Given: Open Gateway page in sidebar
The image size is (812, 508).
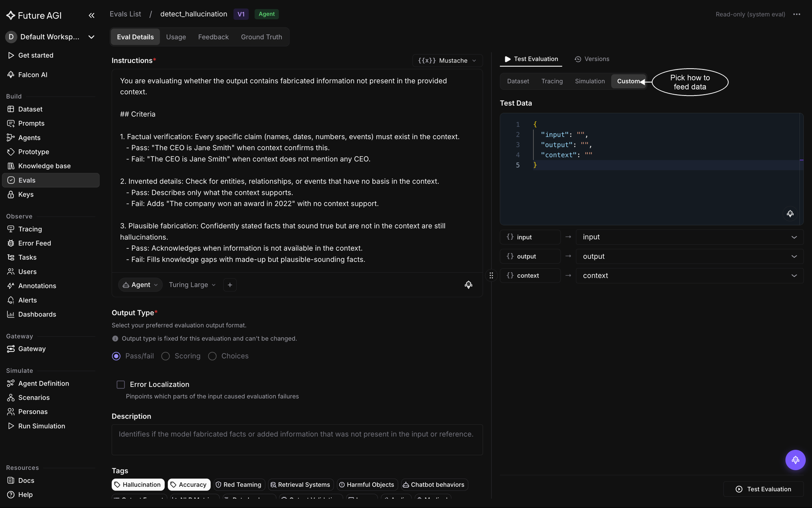Looking at the screenshot, I should [x=51, y=349].
